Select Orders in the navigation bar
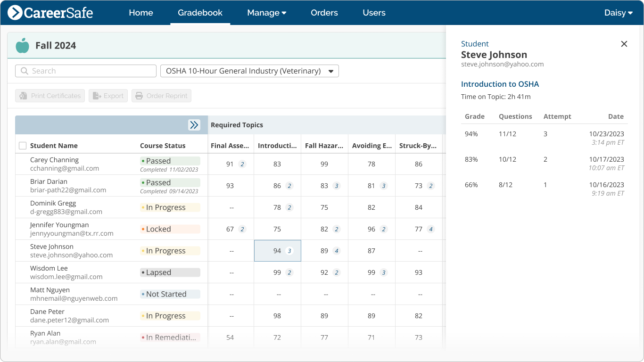The height and width of the screenshot is (362, 644). (324, 13)
